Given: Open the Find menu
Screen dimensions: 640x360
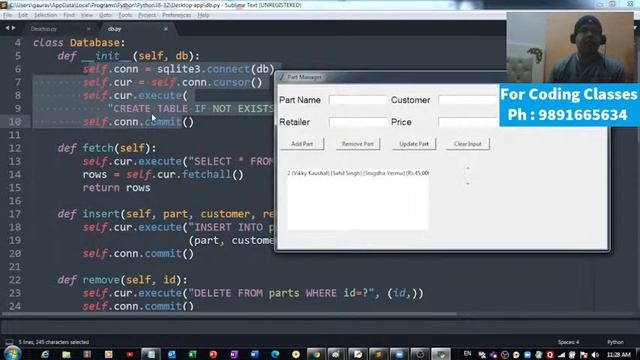Looking at the screenshot, I should click(69, 15).
